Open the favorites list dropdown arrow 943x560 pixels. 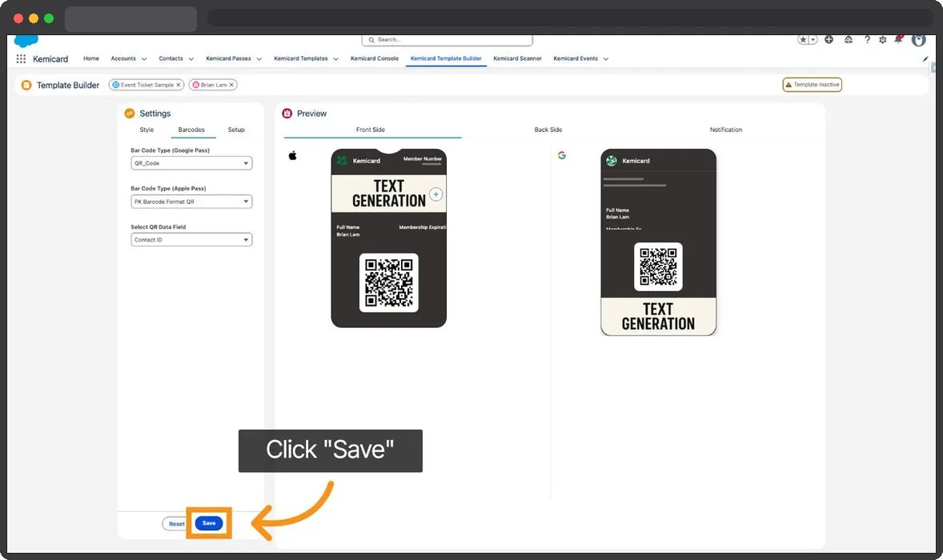click(x=813, y=40)
